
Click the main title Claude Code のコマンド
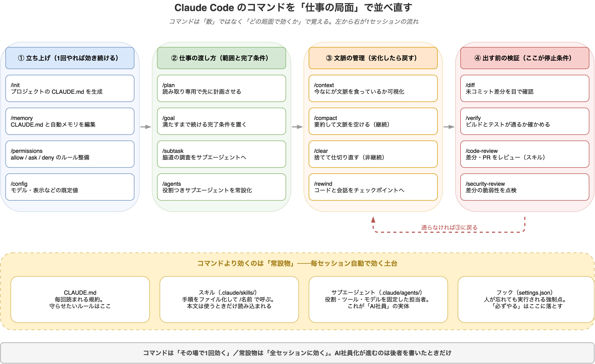tap(293, 8)
